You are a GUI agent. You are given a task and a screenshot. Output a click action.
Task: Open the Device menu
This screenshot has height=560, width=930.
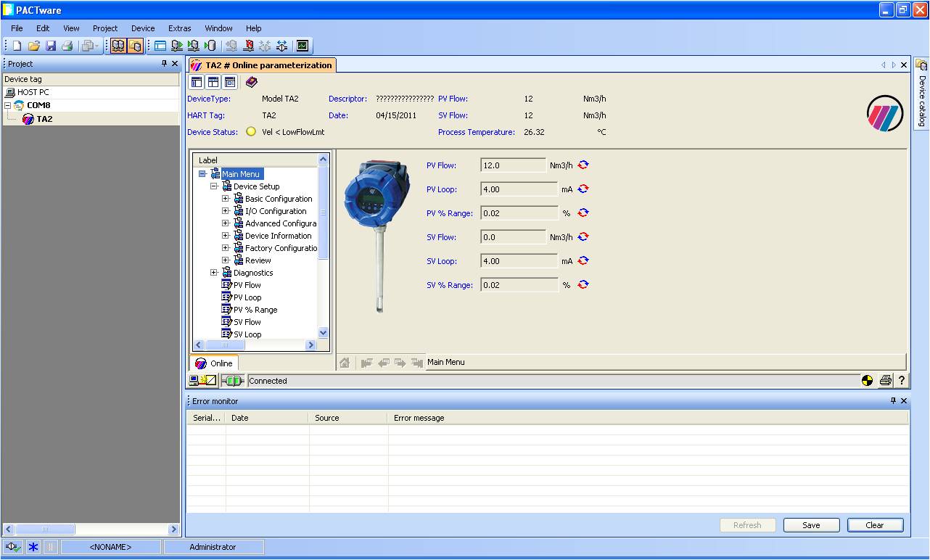(143, 28)
